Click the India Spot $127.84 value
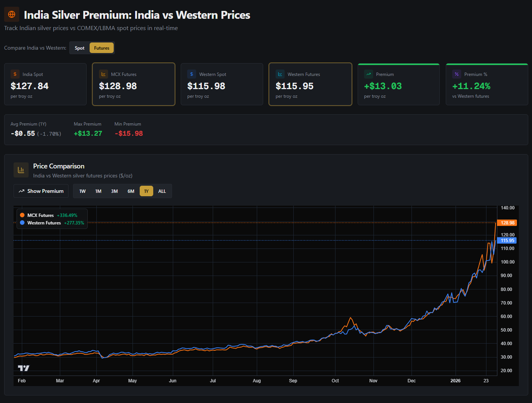Image resolution: width=532 pixels, height=403 pixels. click(30, 86)
